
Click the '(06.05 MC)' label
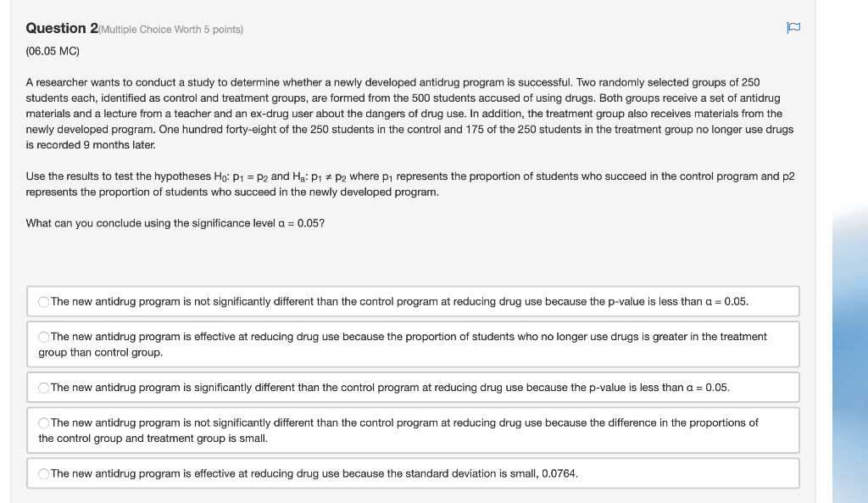tap(51, 51)
